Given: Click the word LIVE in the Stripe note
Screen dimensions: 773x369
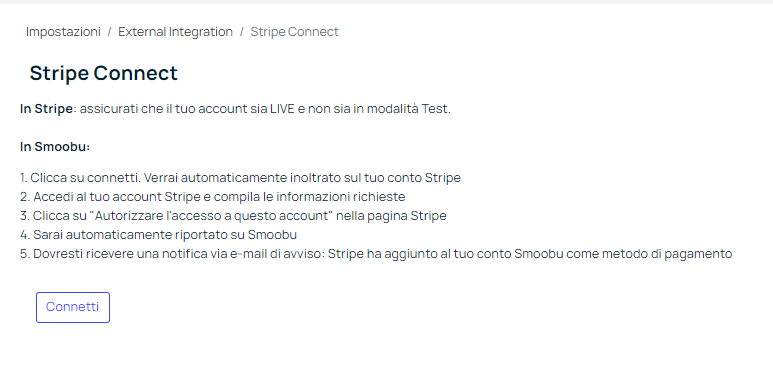Looking at the screenshot, I should pyautogui.click(x=282, y=109).
